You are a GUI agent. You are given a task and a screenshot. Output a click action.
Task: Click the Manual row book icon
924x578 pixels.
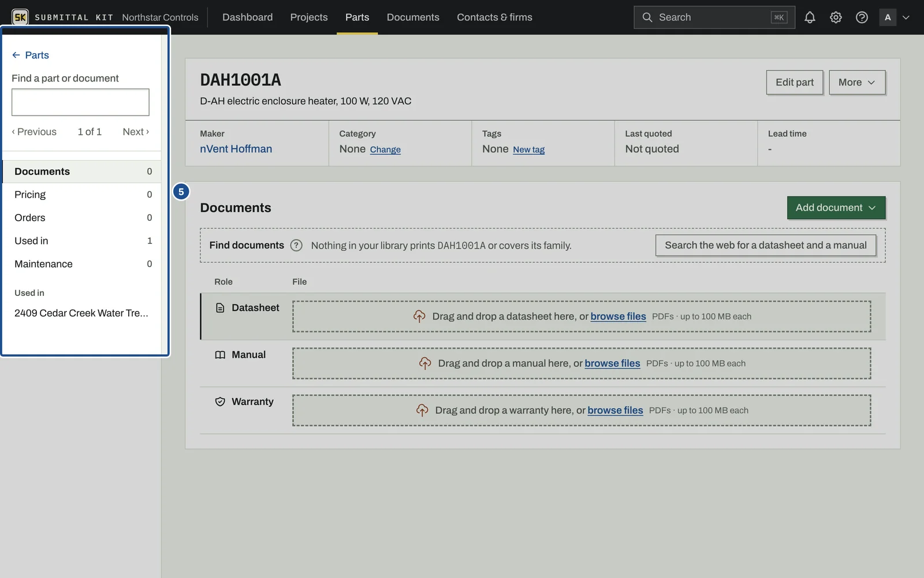220,355
